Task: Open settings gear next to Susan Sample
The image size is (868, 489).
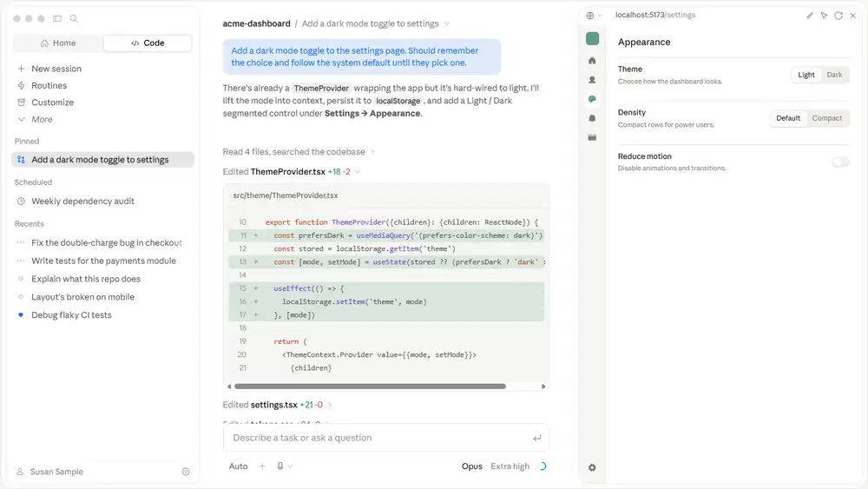Action: click(x=186, y=472)
